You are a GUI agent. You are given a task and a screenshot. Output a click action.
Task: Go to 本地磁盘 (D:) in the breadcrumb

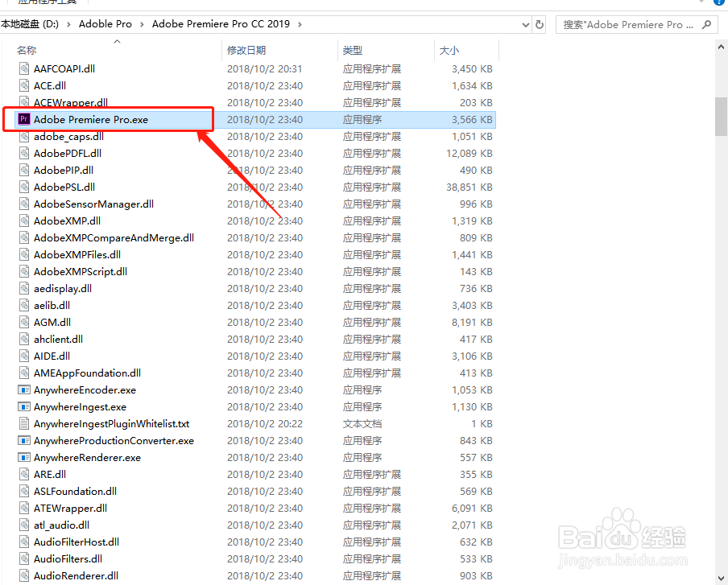tap(30, 24)
